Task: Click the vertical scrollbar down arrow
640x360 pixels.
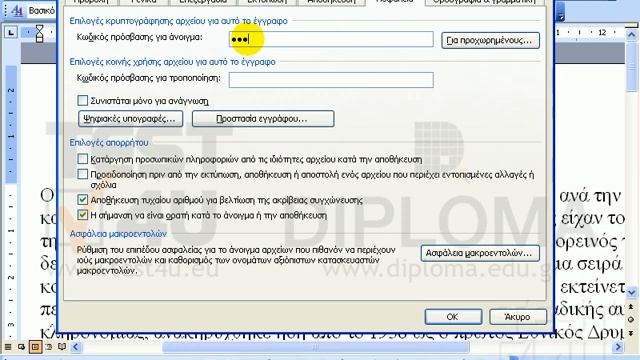Action: 631,292
